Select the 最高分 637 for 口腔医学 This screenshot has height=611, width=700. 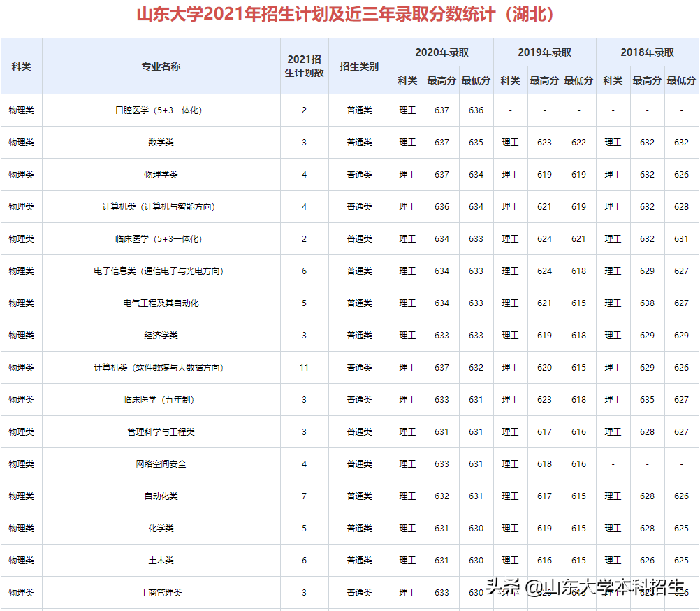[441, 110]
